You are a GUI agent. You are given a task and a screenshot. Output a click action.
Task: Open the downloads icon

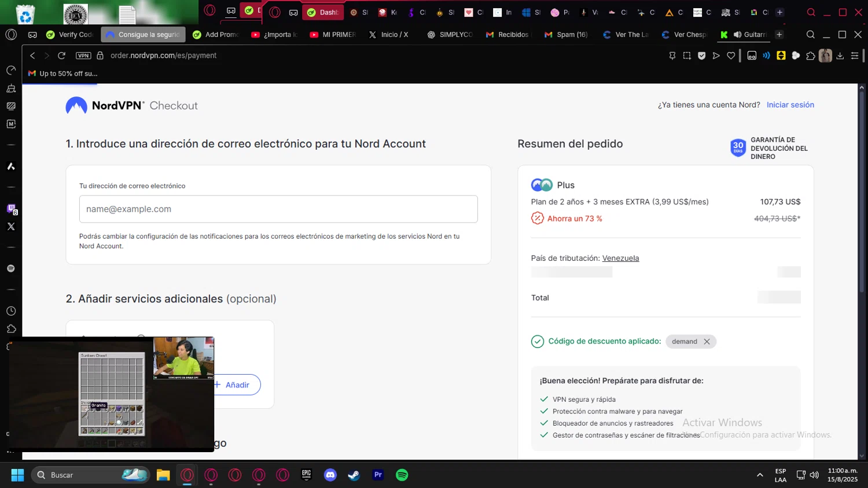[x=840, y=56]
